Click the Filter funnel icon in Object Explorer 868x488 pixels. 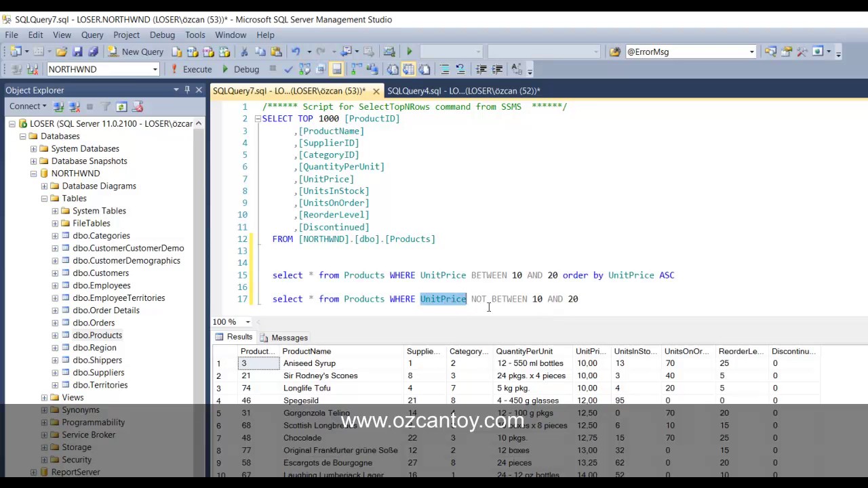coord(106,106)
